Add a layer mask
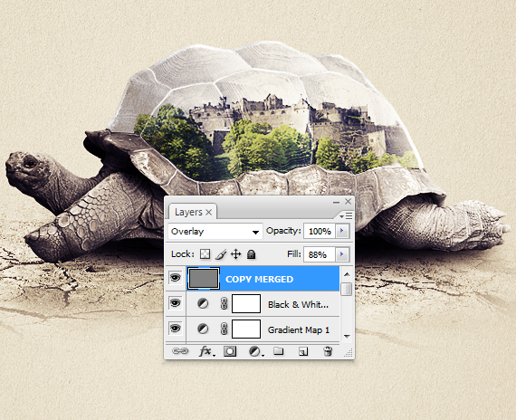 point(230,351)
